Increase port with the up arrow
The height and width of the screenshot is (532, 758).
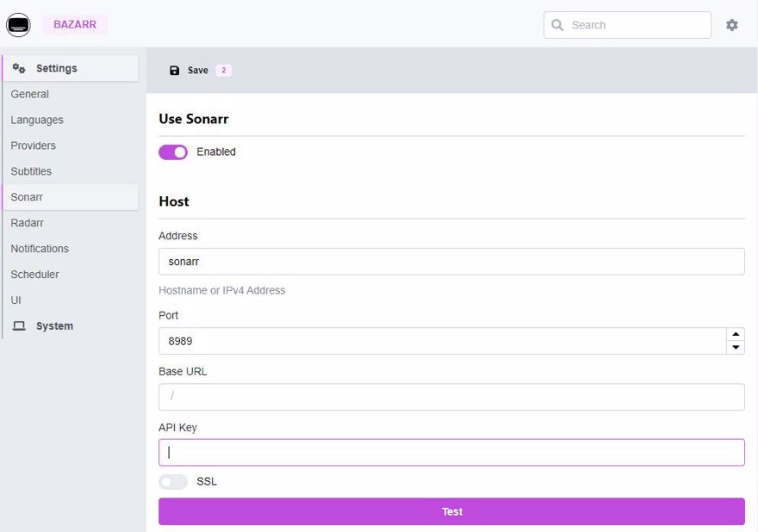736,334
